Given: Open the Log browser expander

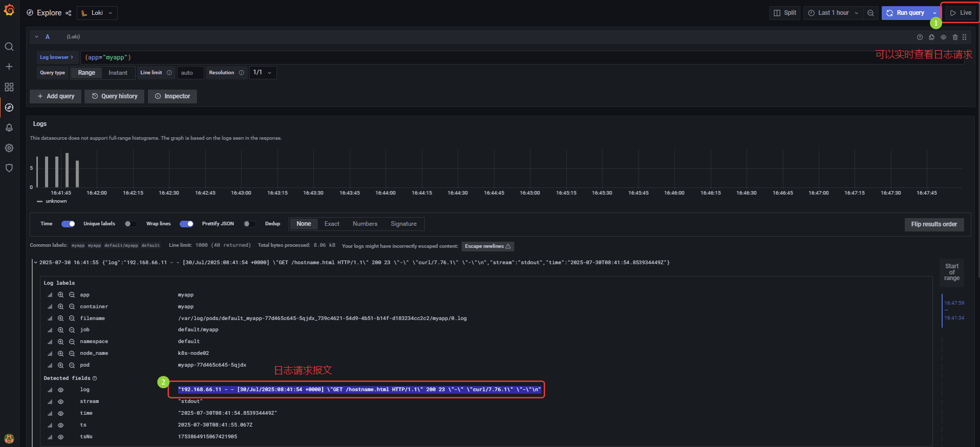Looking at the screenshot, I should (x=57, y=57).
